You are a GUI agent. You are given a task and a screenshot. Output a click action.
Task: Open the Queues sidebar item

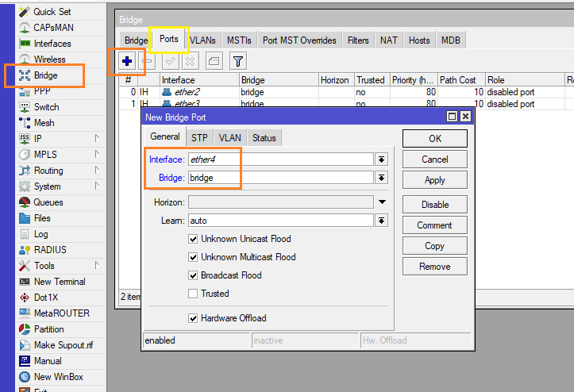(48, 202)
